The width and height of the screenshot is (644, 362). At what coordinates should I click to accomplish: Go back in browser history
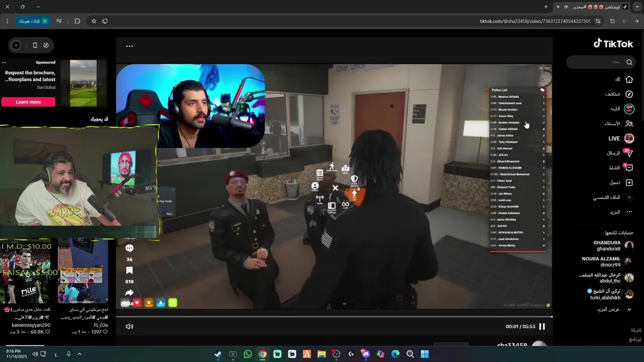(624, 21)
